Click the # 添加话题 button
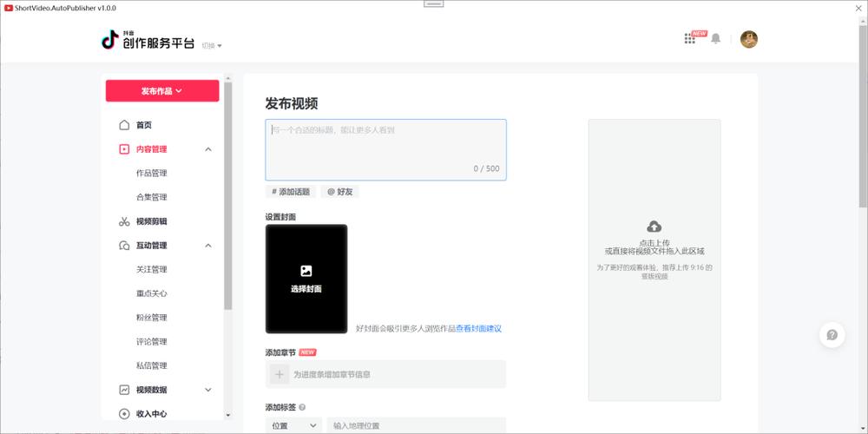 291,192
